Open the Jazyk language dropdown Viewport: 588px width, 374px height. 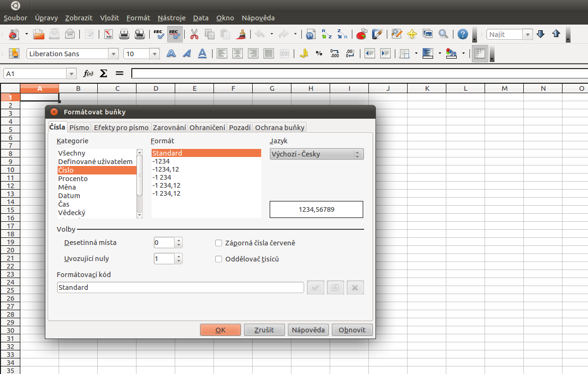coord(316,154)
